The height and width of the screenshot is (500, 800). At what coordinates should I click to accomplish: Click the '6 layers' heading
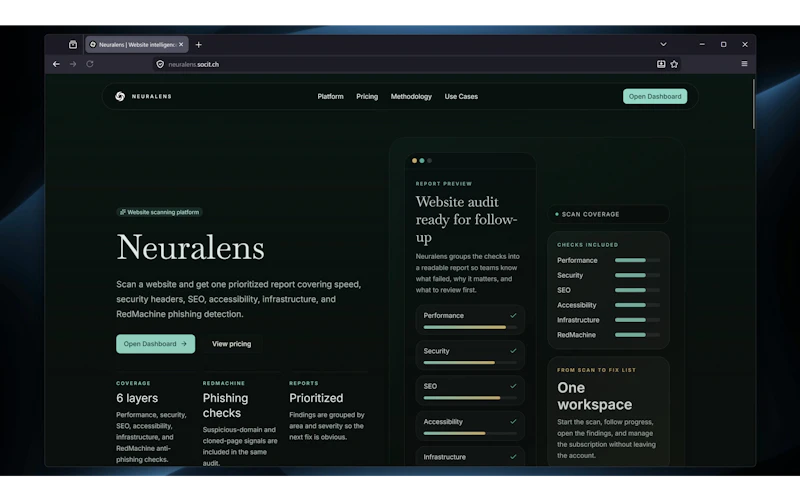pyautogui.click(x=137, y=398)
